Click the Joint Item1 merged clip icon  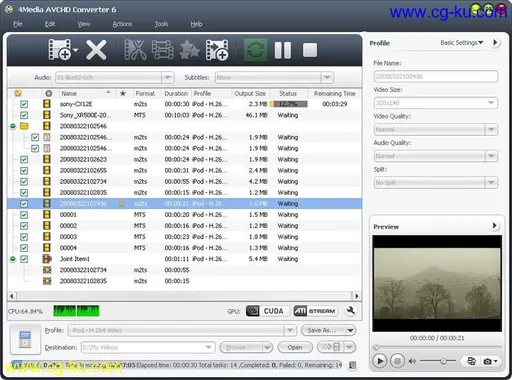click(x=47, y=259)
